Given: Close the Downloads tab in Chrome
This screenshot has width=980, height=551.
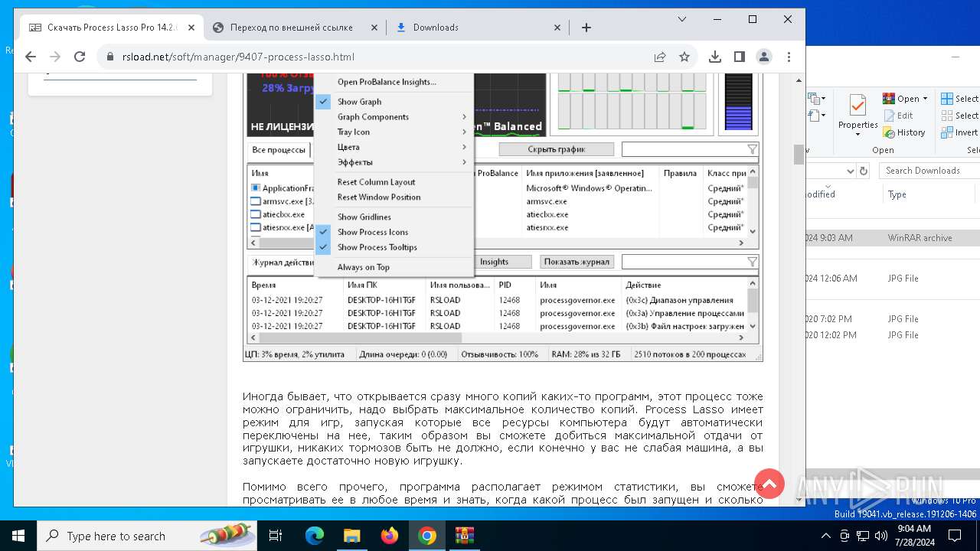Looking at the screenshot, I should [557, 28].
